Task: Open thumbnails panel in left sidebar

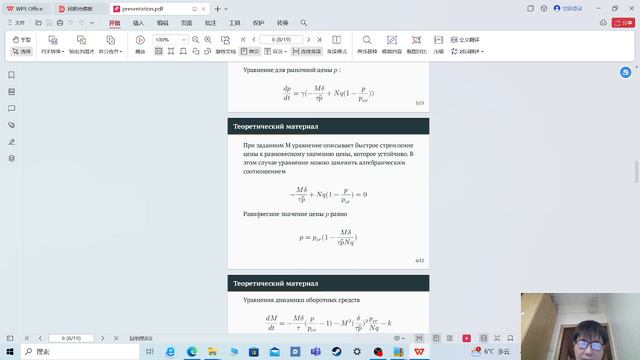Action: click(11, 92)
